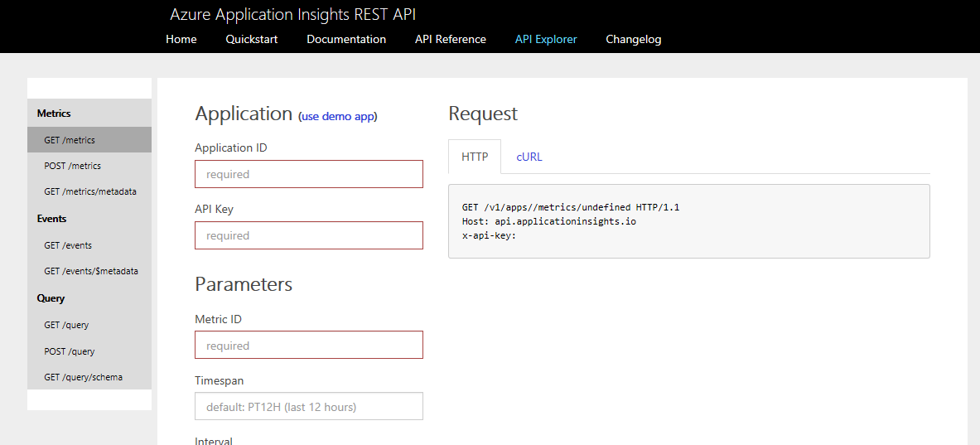Screen dimensions: 980x445
Task: Click the Metric ID label
Action: click(x=218, y=319)
